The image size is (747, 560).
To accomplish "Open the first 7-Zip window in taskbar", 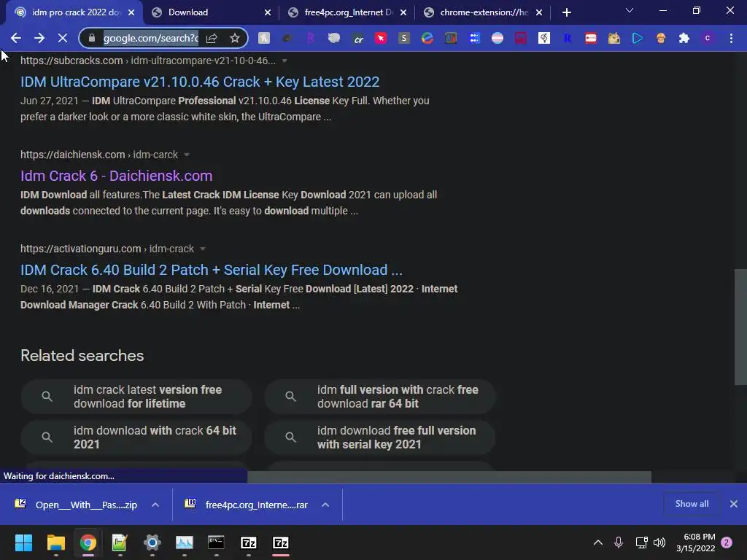I will (x=249, y=542).
